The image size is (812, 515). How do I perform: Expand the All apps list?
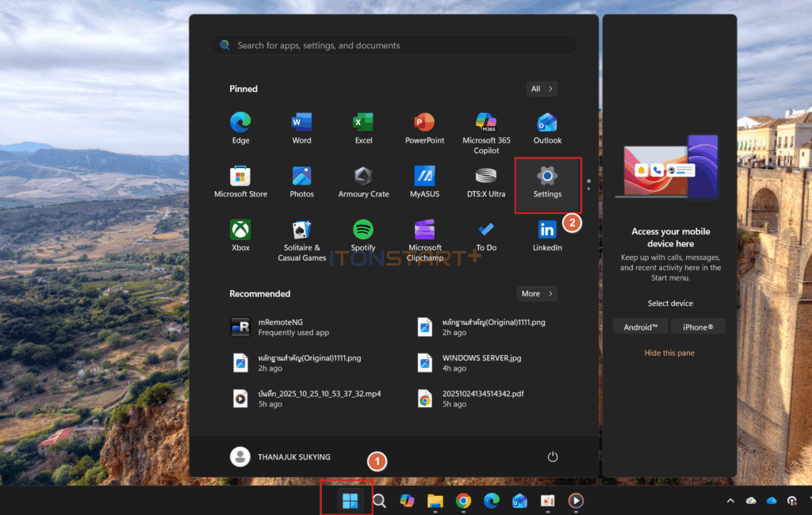pos(542,89)
